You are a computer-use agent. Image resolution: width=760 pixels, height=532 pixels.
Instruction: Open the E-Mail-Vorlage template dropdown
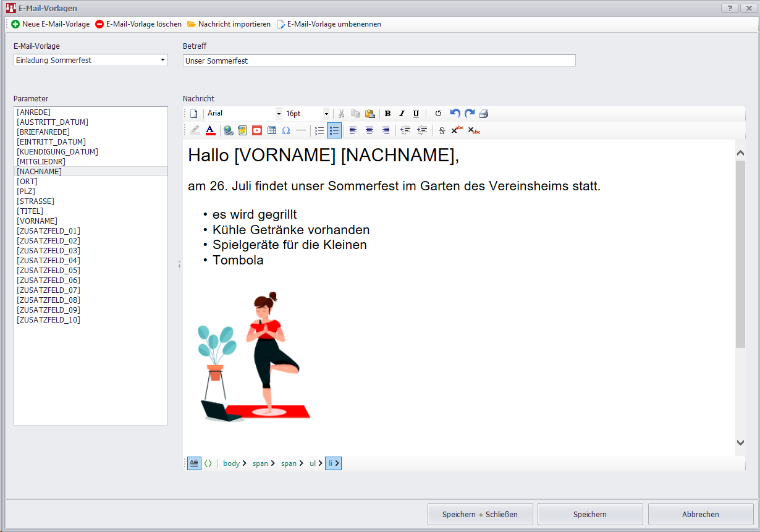tap(163, 61)
